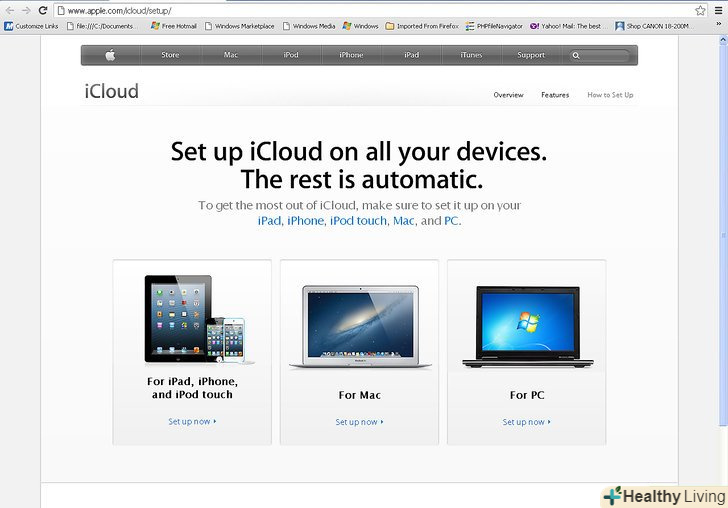Bookmark this page with the star icon
The height and width of the screenshot is (508, 728).
point(700,10)
